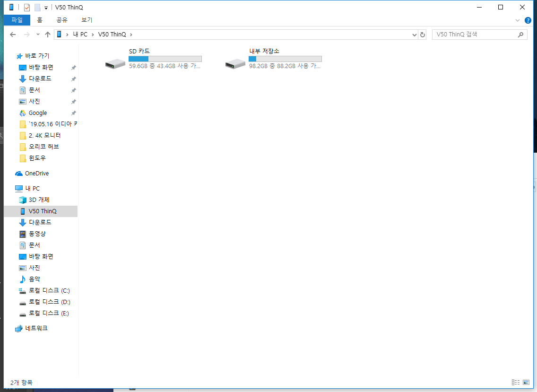
Task: Select the 98.2GB 중 88.2GB capacity text
Action: 285,66
